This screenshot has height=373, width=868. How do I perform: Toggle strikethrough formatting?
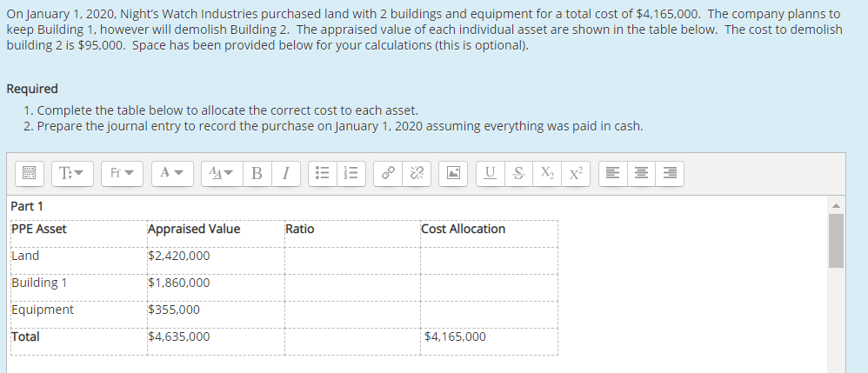(x=518, y=173)
